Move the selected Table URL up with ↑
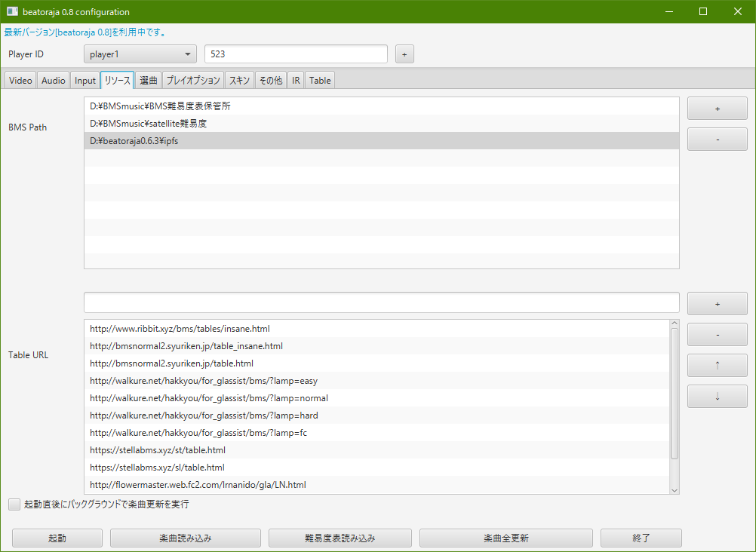This screenshot has width=756, height=552. pyautogui.click(x=718, y=366)
